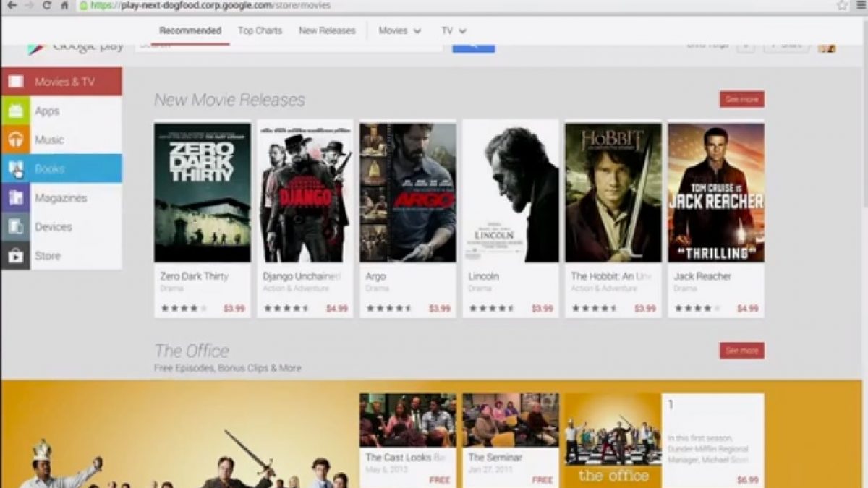Viewport: 868px width, 488px height.
Task: Get The Cast Looks Back FREE
Action: [x=440, y=480]
